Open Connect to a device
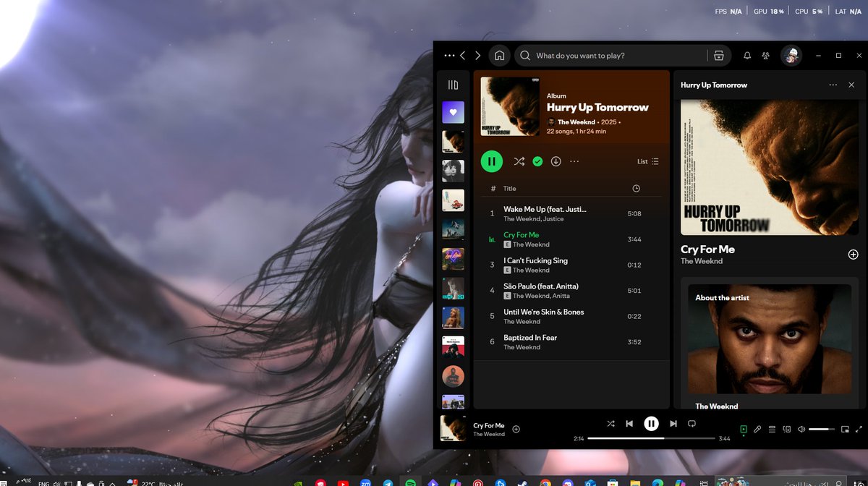The width and height of the screenshot is (868, 486). pos(786,429)
